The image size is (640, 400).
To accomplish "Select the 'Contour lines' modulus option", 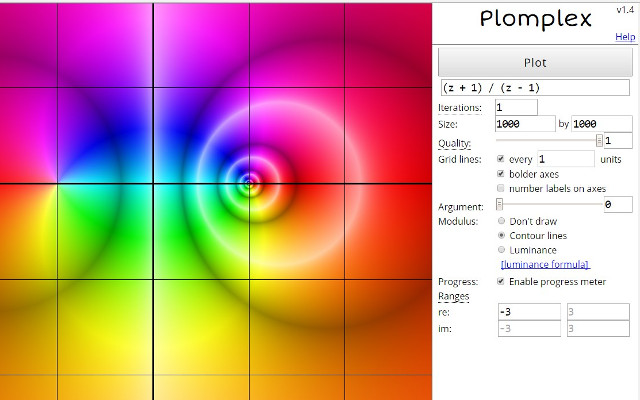I will point(501,235).
